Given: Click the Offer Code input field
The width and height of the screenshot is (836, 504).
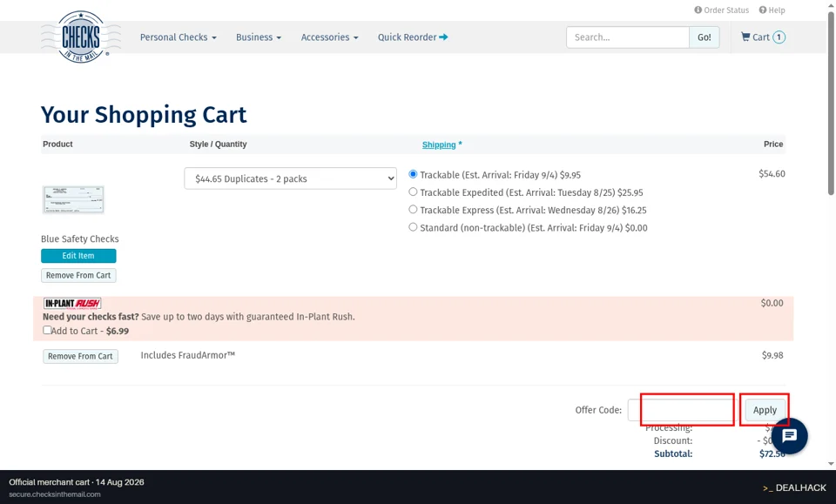Looking at the screenshot, I should point(682,410).
